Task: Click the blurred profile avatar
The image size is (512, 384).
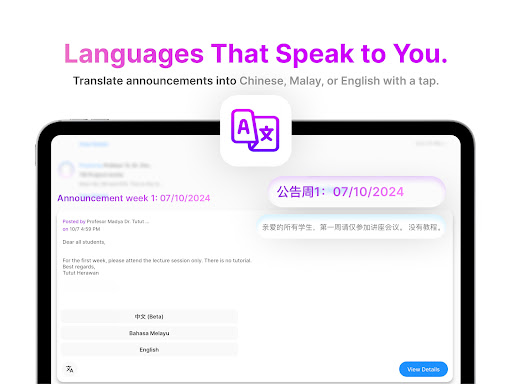Action: coord(66,169)
